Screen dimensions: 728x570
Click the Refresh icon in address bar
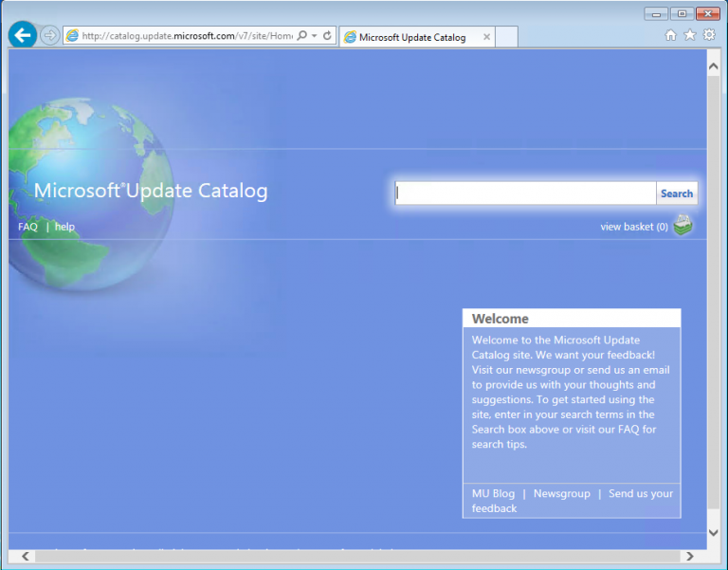point(328,36)
